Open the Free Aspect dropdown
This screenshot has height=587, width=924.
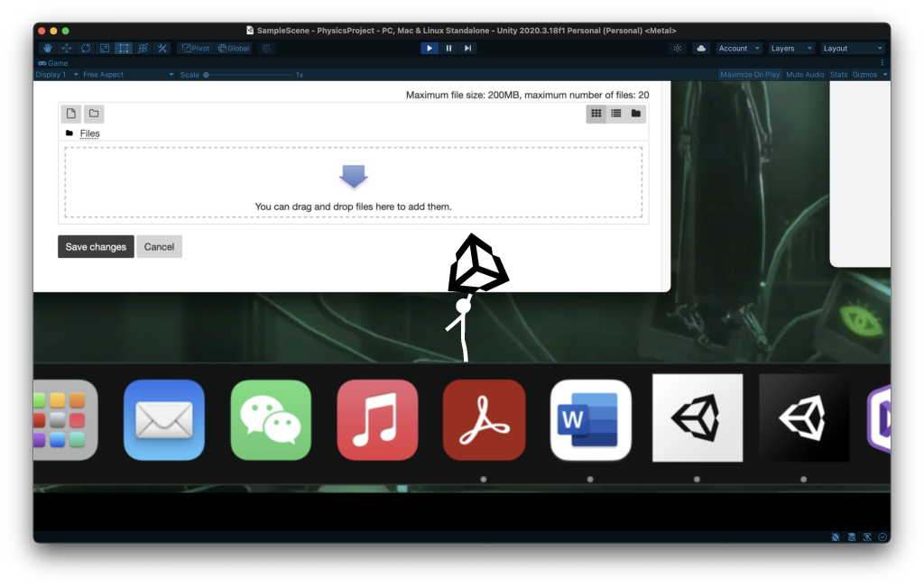tap(128, 75)
